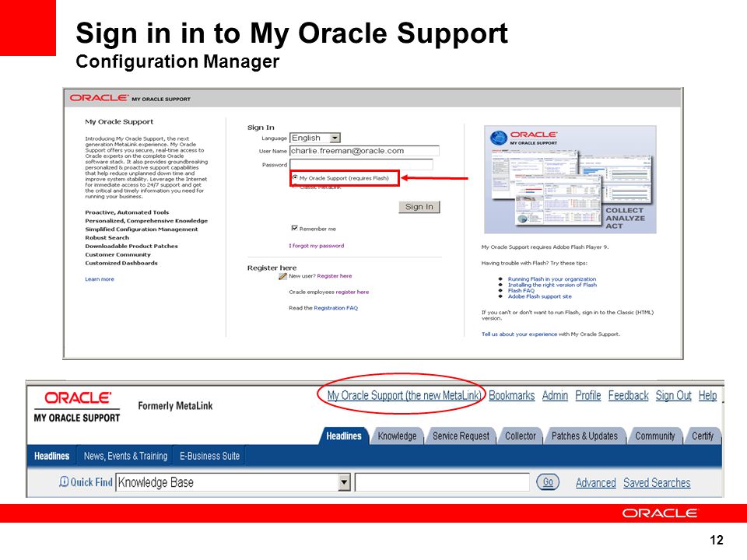Click the pencil icon next to New user
Screen dimensions: 747x560
tap(282, 276)
